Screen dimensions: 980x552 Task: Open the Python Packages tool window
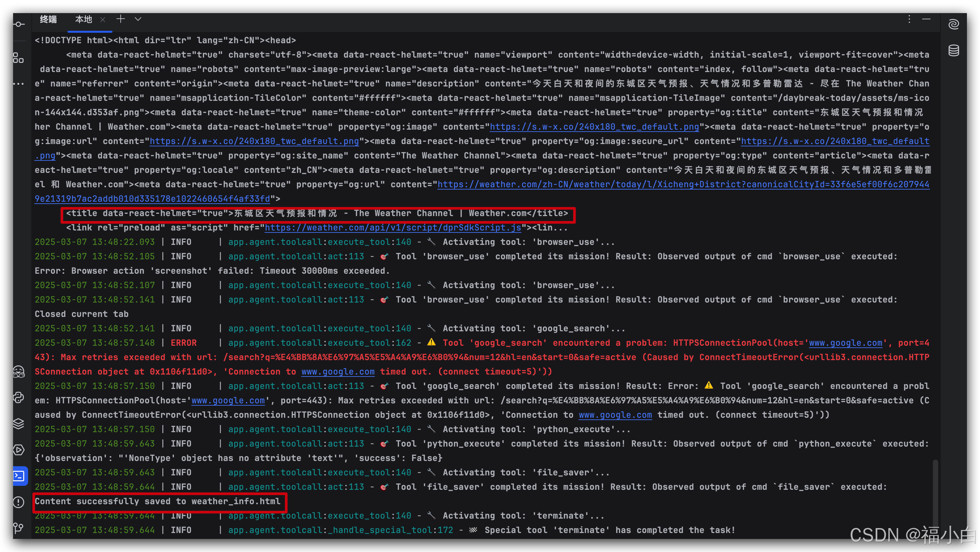(18, 397)
